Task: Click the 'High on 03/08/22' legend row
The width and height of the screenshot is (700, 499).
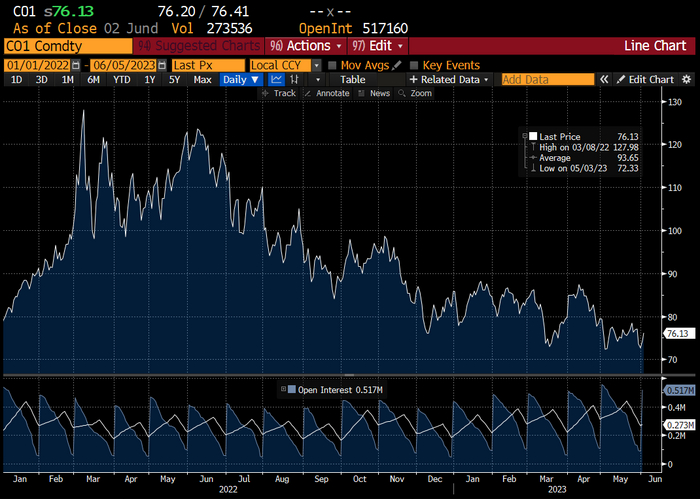Action: click(x=584, y=147)
